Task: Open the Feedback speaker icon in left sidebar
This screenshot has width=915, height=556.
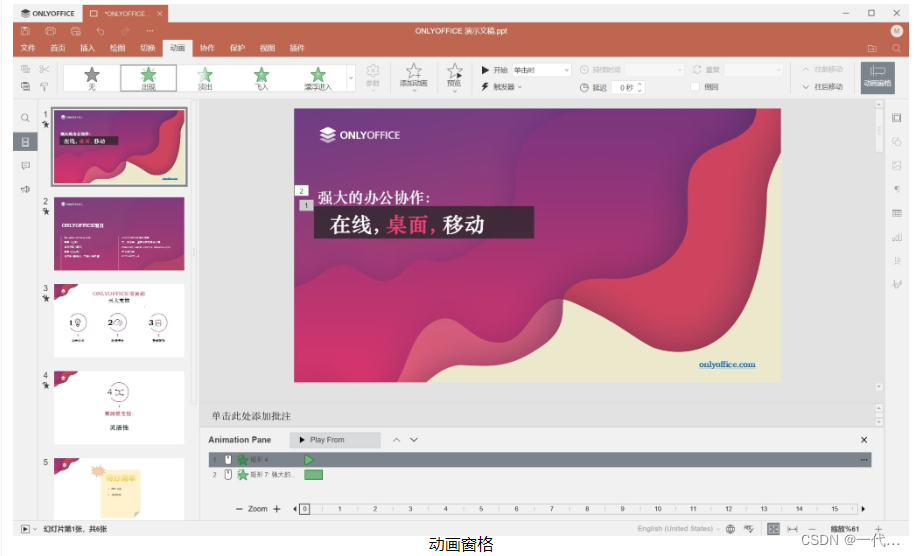Action: tap(25, 189)
